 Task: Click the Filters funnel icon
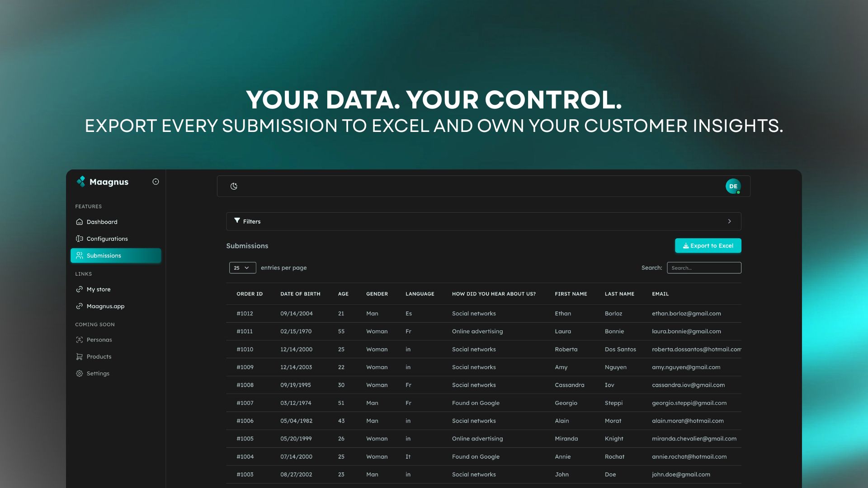point(237,221)
